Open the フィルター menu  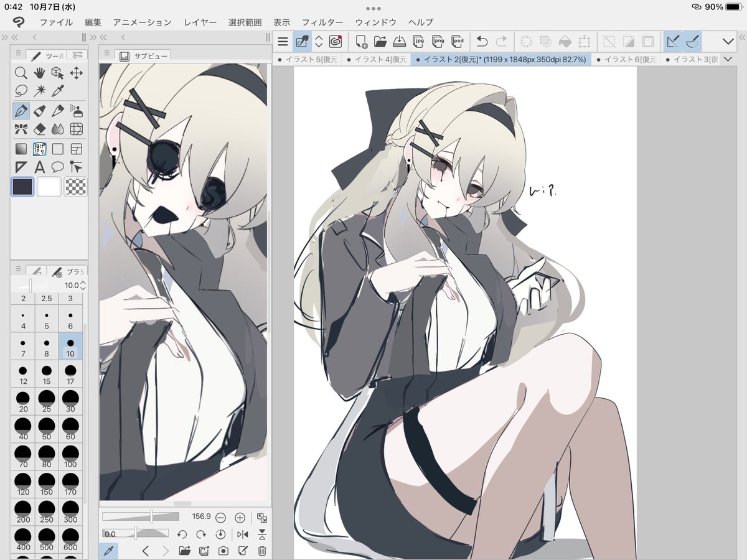pyautogui.click(x=322, y=22)
